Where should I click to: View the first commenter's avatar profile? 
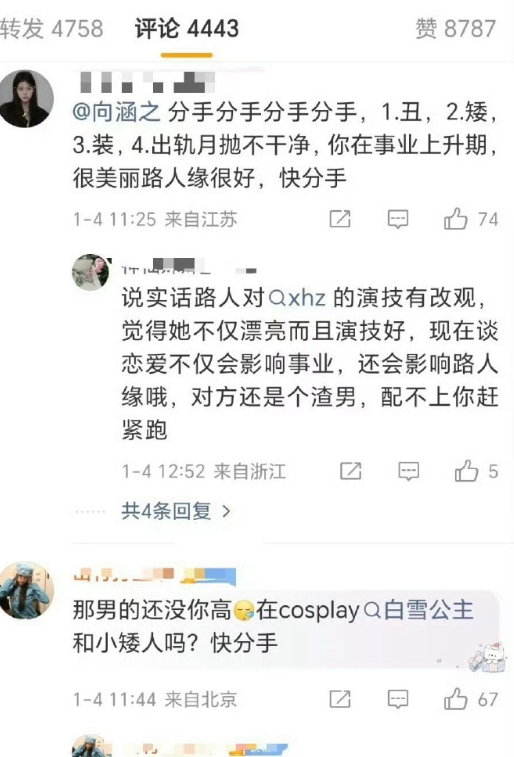[26, 98]
